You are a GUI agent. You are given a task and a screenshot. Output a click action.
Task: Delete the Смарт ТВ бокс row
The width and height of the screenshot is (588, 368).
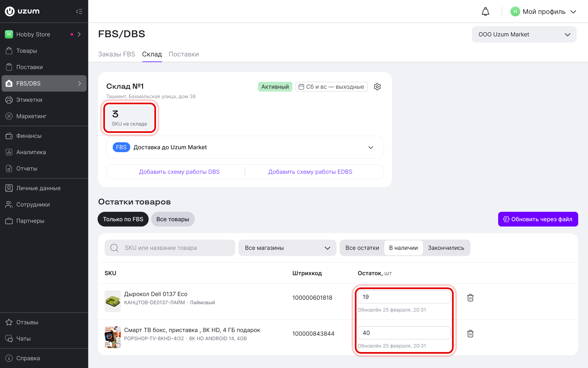(470, 334)
